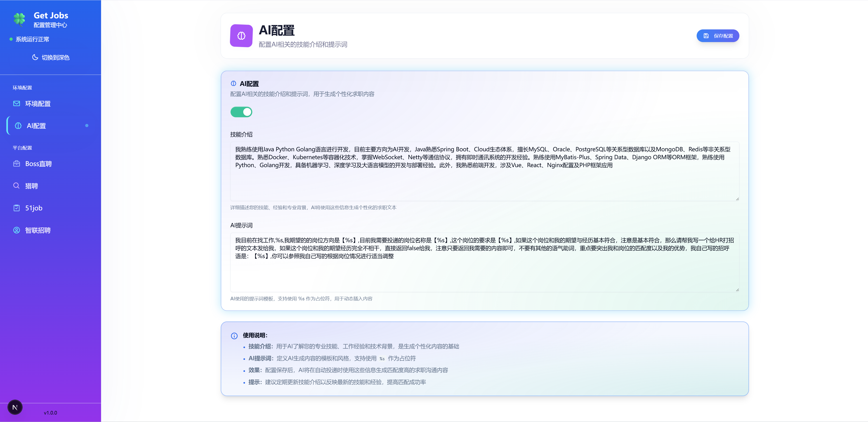868x422 pixels.
Task: Click the 系统运行正常 status indicator
Action: 32,39
